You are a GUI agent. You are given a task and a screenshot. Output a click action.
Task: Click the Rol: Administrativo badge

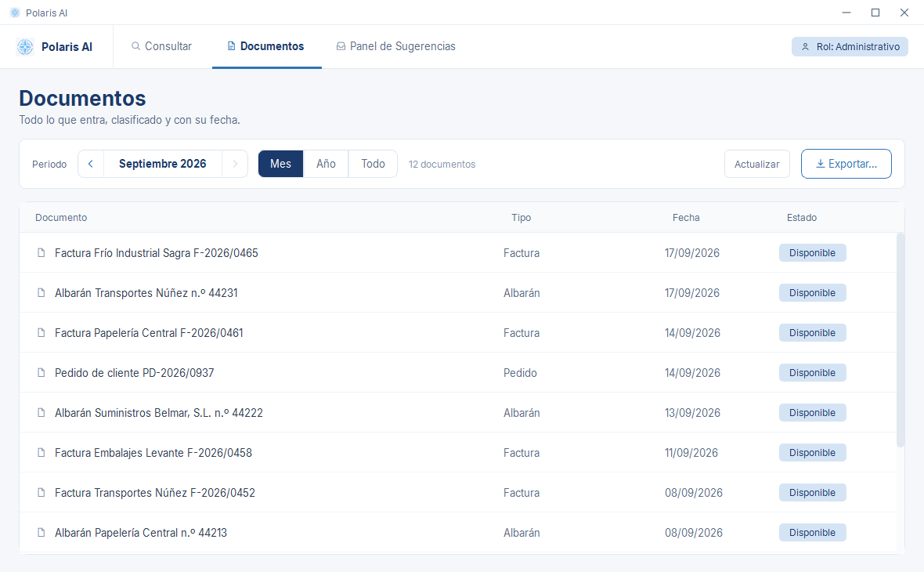pyautogui.click(x=850, y=46)
